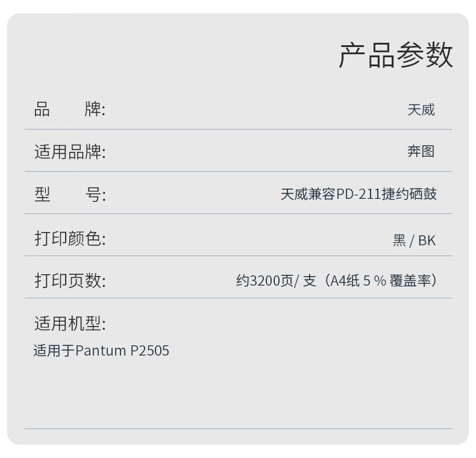Screen dimensions: 476x458
Task: Click the 黑 / BK color value
Action: click(414, 240)
